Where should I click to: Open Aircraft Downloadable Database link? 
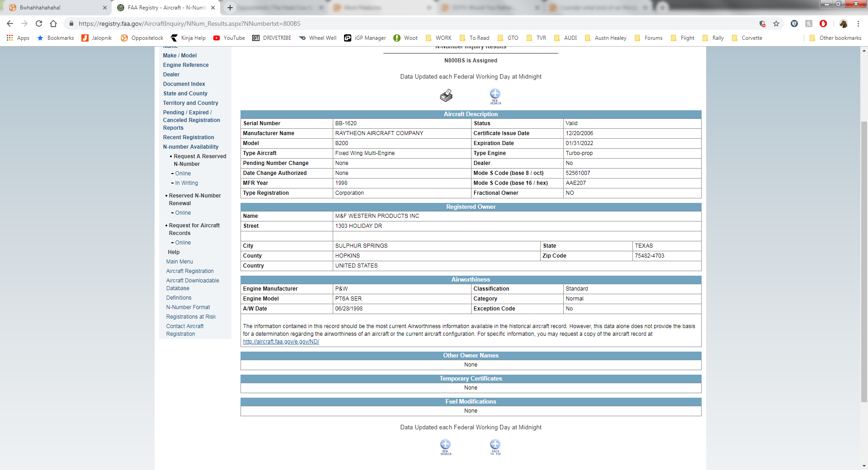click(193, 284)
